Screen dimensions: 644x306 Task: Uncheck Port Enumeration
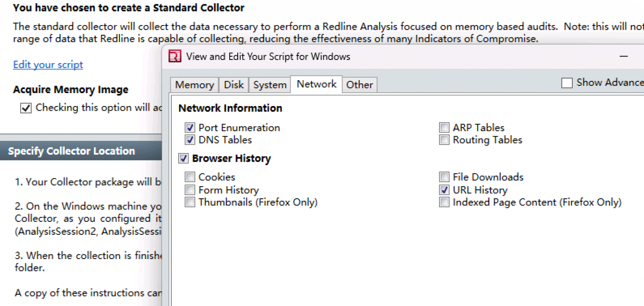tap(190, 127)
